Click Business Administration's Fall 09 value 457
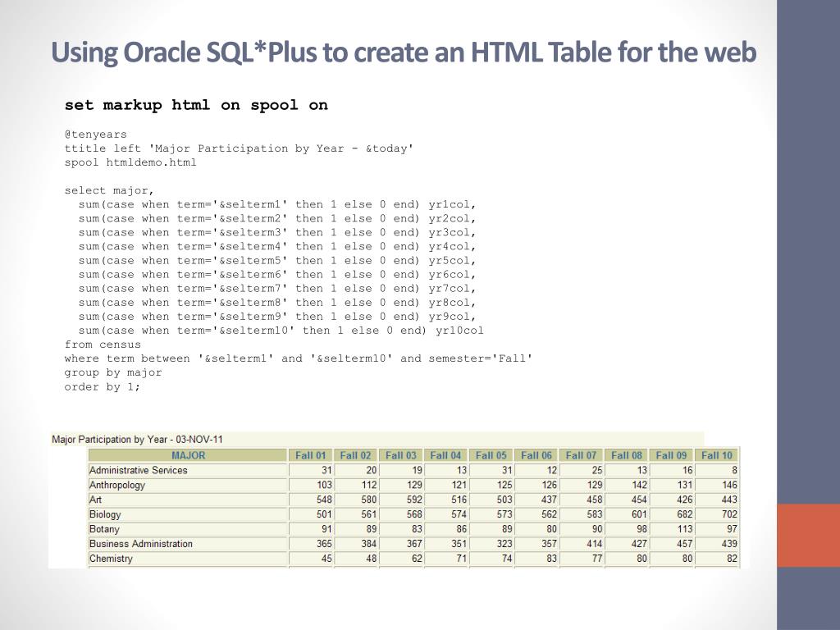The image size is (840, 630). (x=684, y=544)
